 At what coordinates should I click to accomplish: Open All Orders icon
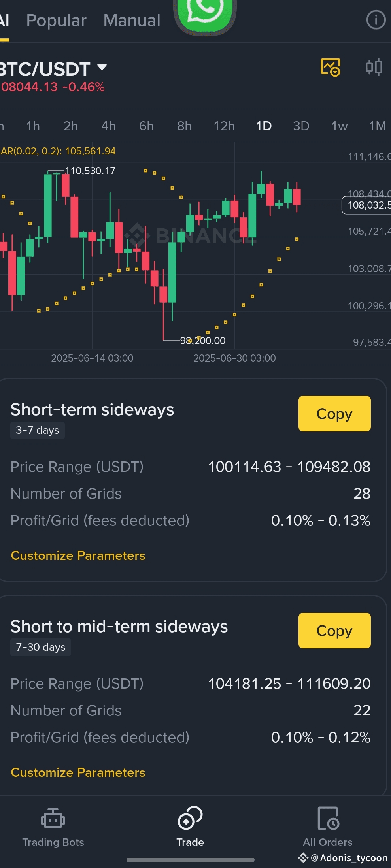[x=328, y=819]
